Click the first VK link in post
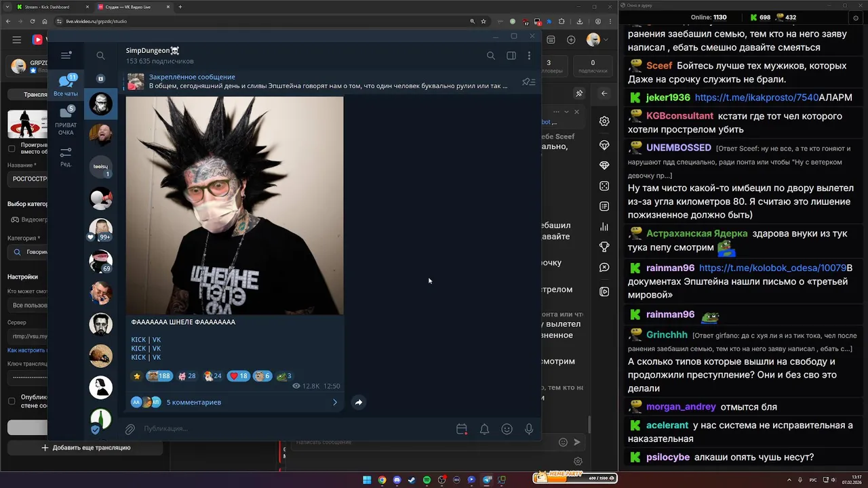868x488 pixels. click(157, 340)
